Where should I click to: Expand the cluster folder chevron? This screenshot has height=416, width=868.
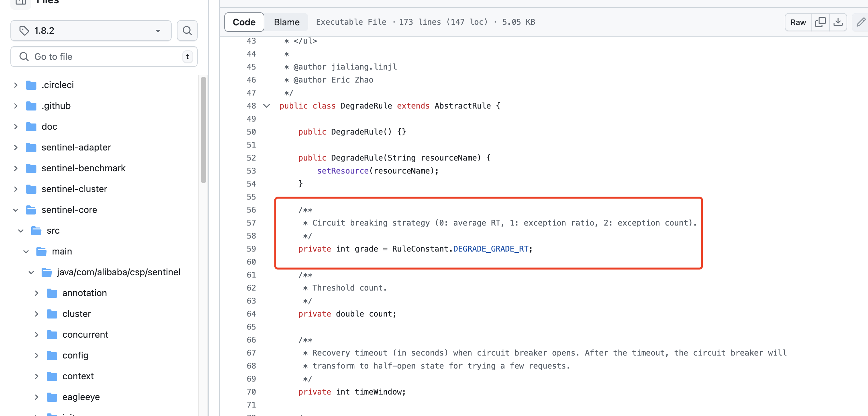click(36, 314)
